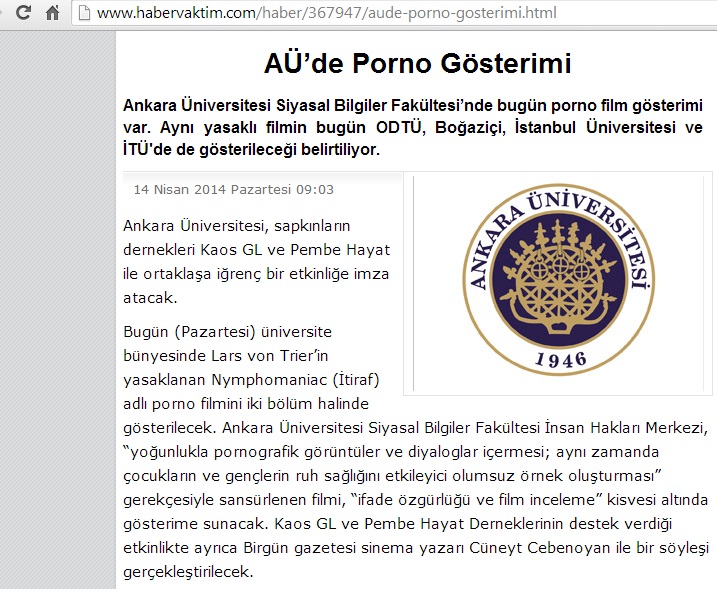
Task: Click the bold summary paragraph under the headline
Action: pyautogui.click(x=412, y=127)
